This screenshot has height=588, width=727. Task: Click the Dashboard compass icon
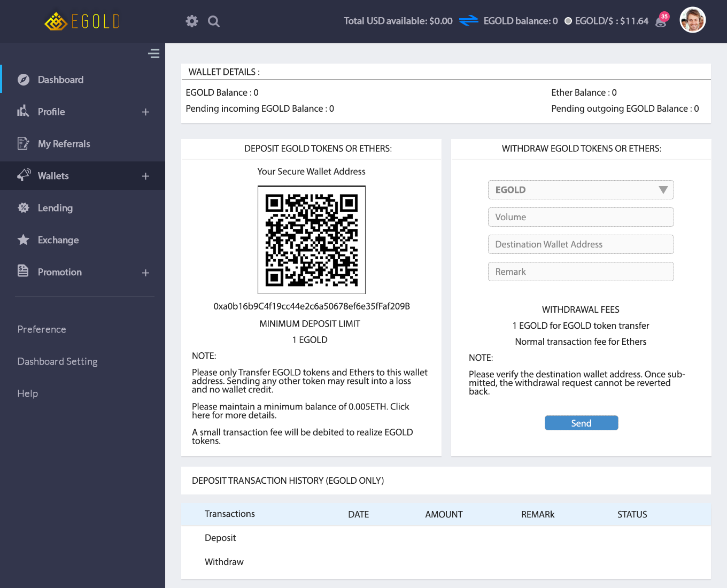(24, 80)
